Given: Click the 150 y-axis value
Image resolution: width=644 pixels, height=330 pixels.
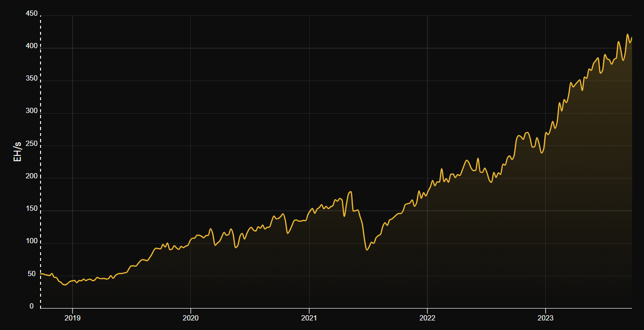Looking at the screenshot, I should (31, 209).
